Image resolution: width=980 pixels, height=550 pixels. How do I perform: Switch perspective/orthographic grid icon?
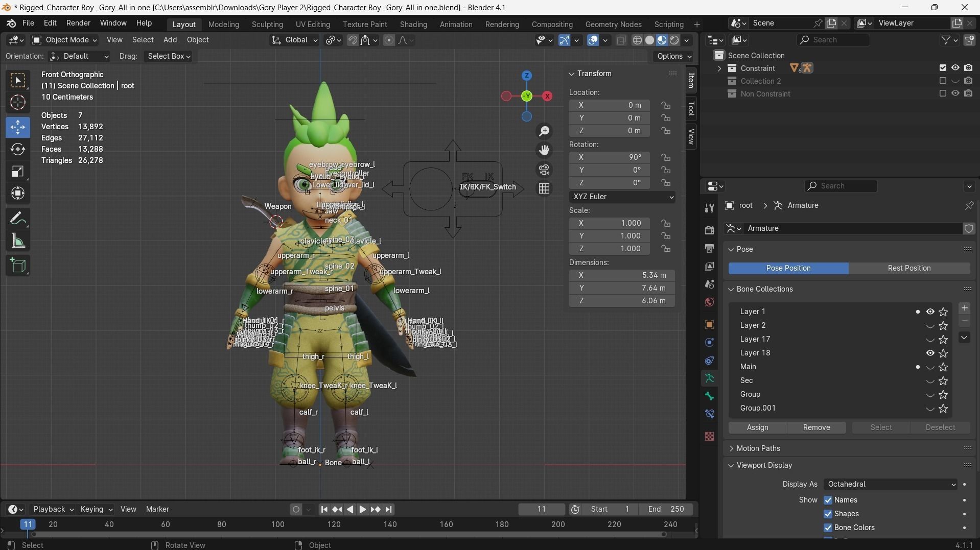coord(545,188)
